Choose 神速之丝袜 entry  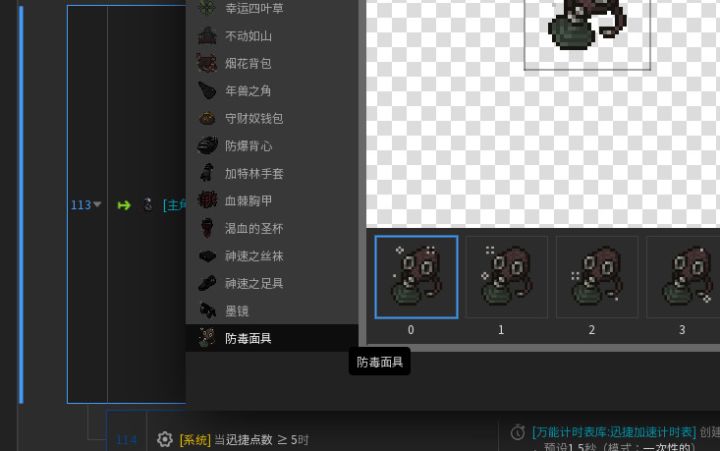(272, 256)
